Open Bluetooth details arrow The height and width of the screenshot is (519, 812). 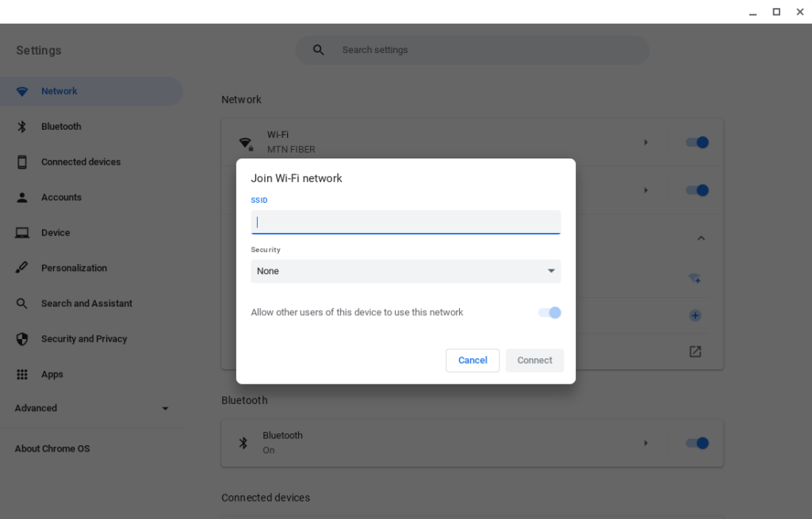tap(645, 443)
